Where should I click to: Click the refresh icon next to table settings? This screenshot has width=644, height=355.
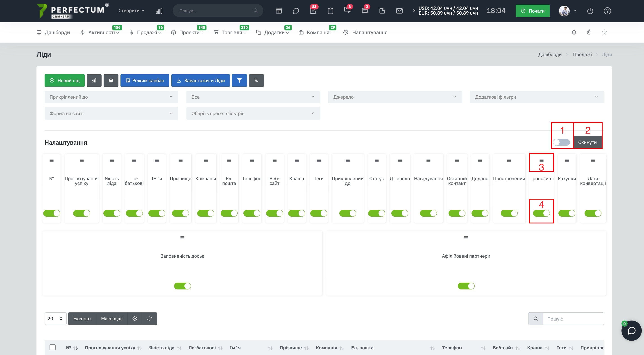(x=150, y=319)
